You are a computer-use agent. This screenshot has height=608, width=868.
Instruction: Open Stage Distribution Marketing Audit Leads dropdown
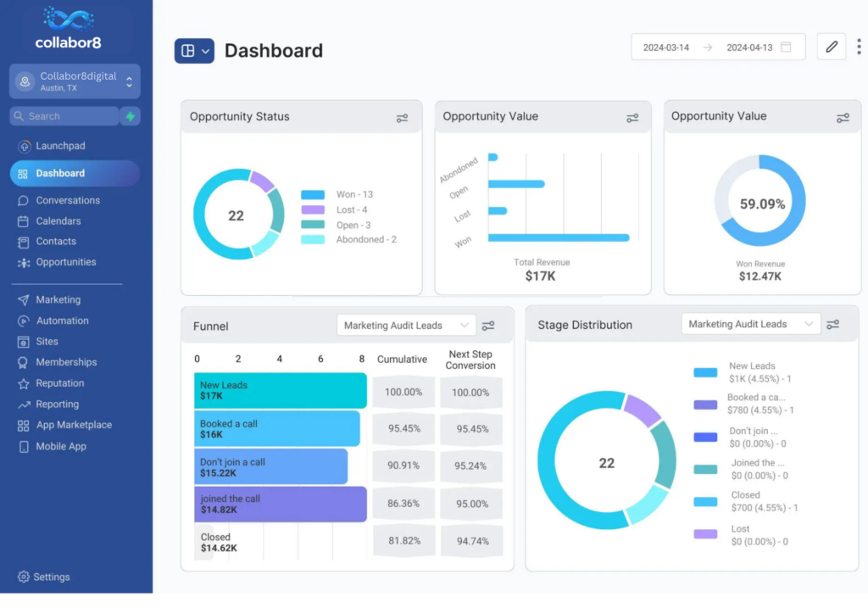(x=751, y=324)
